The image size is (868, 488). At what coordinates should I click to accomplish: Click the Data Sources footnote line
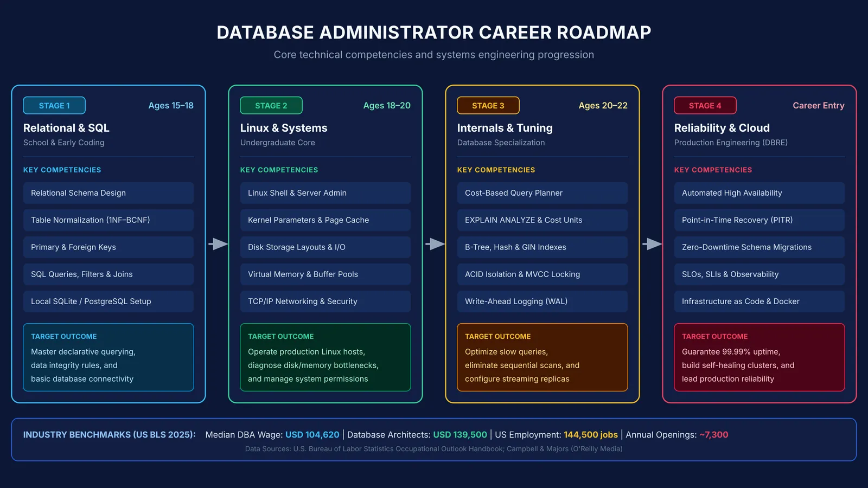coord(434,449)
